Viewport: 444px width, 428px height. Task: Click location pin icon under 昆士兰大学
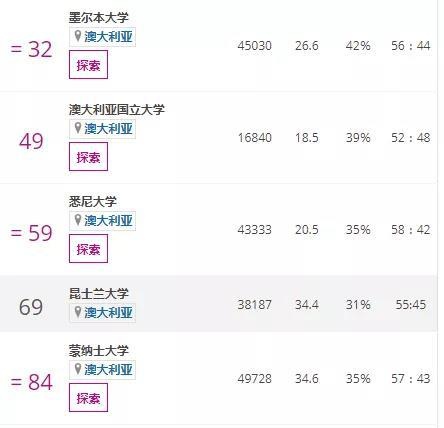pos(78,312)
